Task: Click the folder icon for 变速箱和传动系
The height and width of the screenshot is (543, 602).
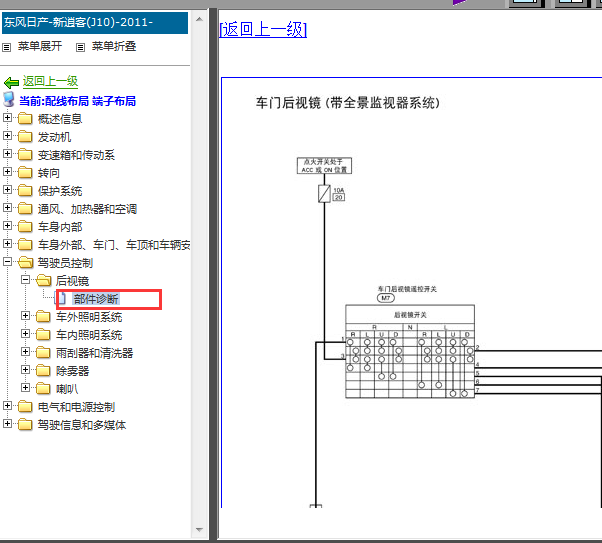Action: 25,154
